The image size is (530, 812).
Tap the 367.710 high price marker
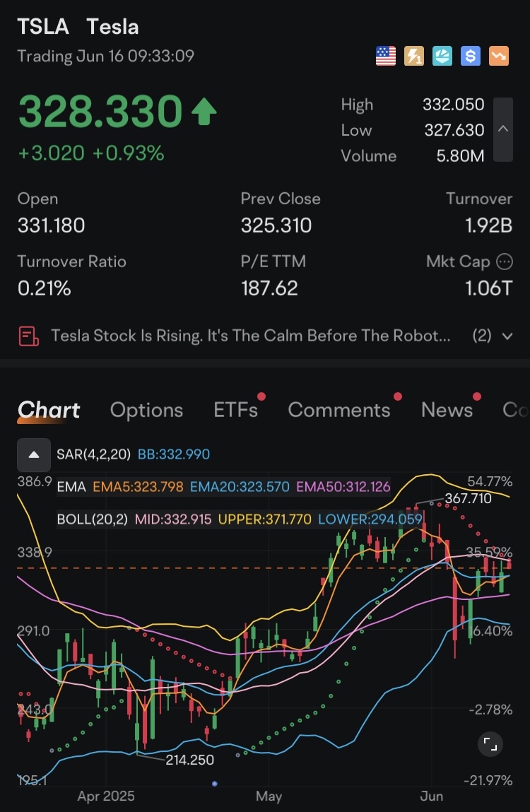pos(469,499)
